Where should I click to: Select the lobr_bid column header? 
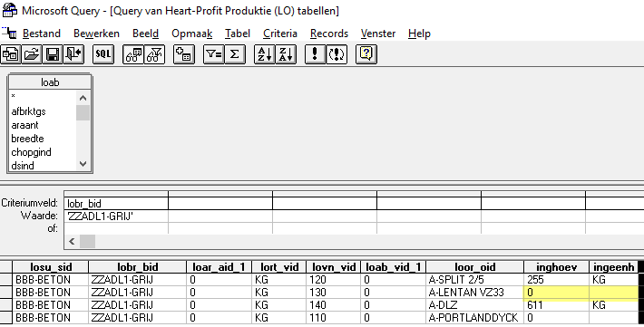[137, 267]
